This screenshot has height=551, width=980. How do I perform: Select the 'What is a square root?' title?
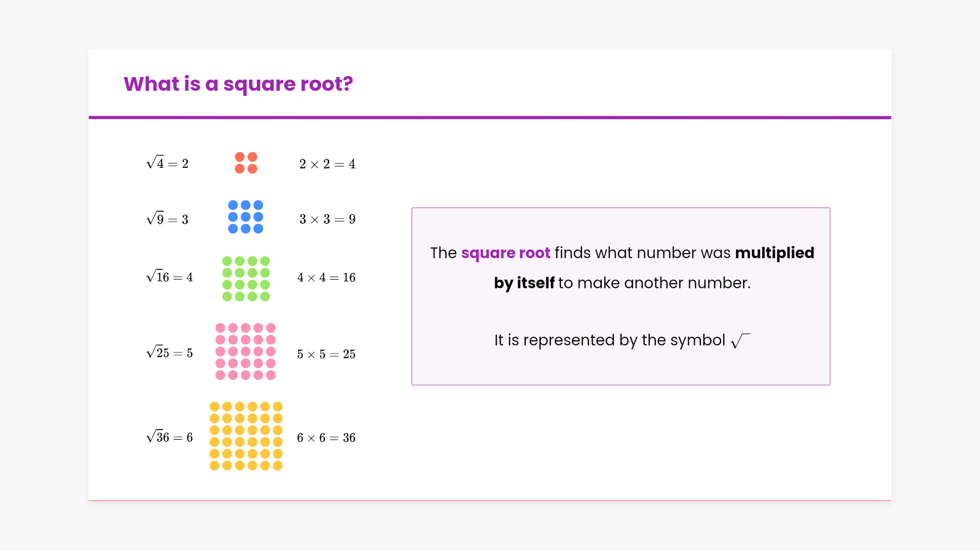(x=238, y=84)
